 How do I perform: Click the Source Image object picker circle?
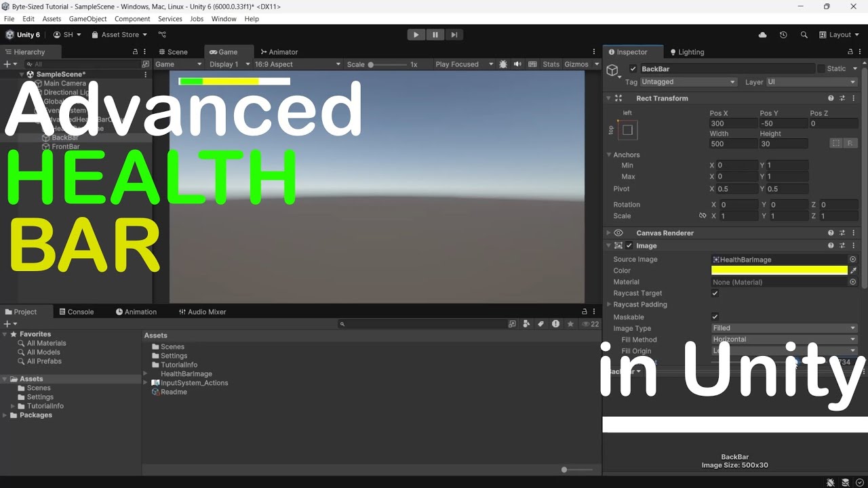[x=853, y=260]
